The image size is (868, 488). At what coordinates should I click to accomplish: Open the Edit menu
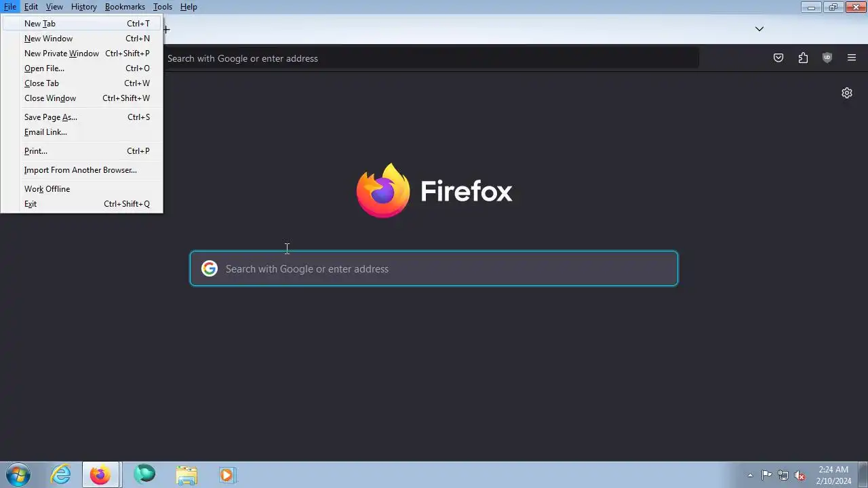(x=31, y=7)
